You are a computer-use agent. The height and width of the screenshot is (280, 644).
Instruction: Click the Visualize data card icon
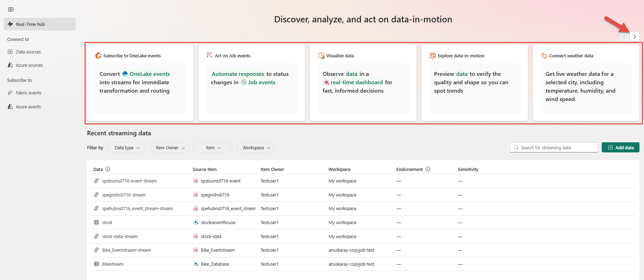321,56
